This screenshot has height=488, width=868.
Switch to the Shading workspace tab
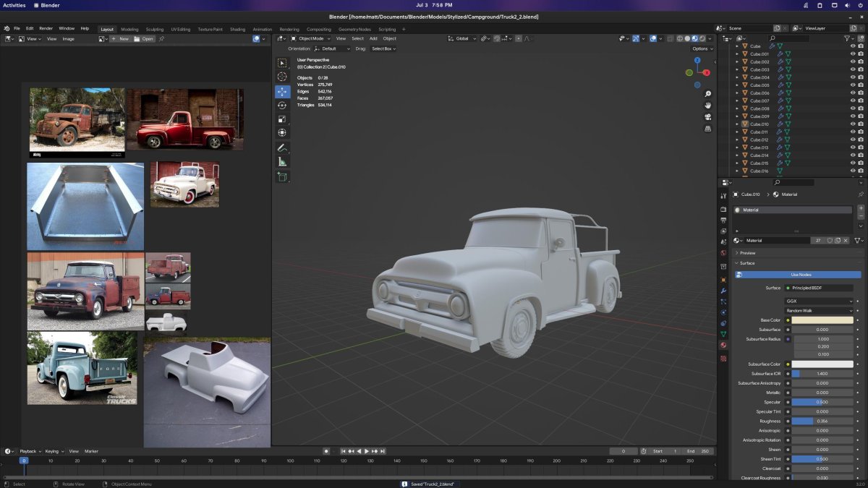pyautogui.click(x=237, y=29)
